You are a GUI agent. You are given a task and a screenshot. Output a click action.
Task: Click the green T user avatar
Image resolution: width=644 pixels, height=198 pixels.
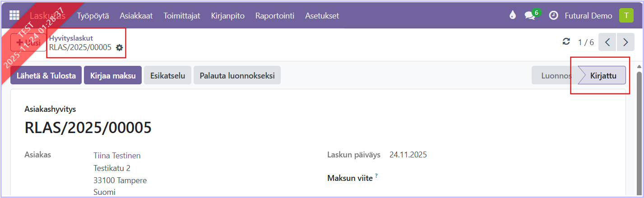[626, 15]
